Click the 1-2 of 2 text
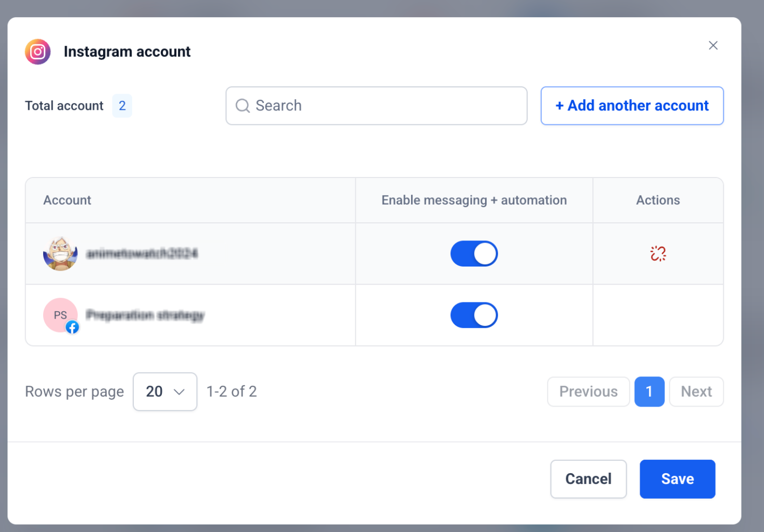 (232, 391)
